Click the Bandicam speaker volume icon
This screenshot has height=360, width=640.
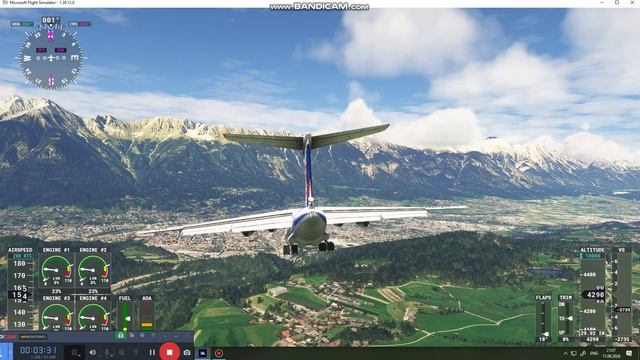(x=93, y=352)
